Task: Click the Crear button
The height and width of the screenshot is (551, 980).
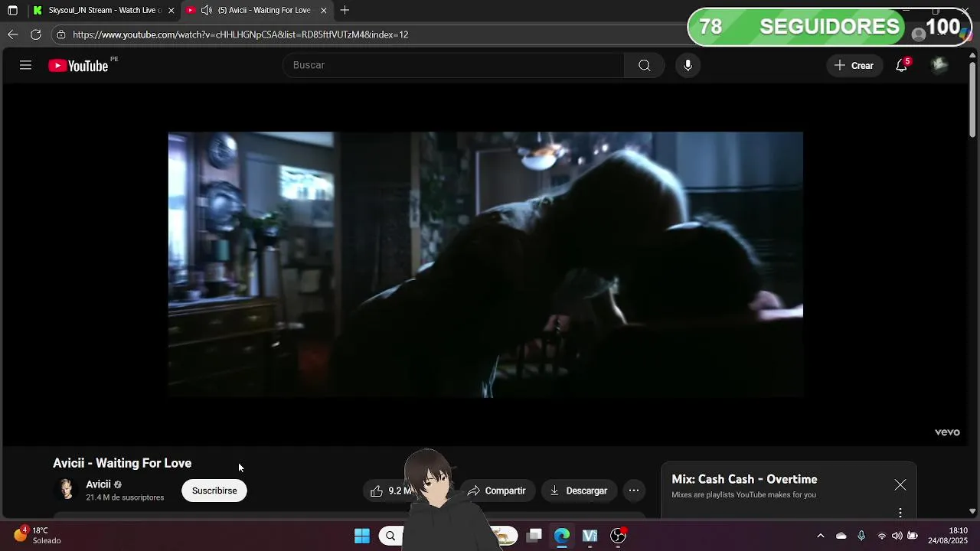Action: coord(854,65)
